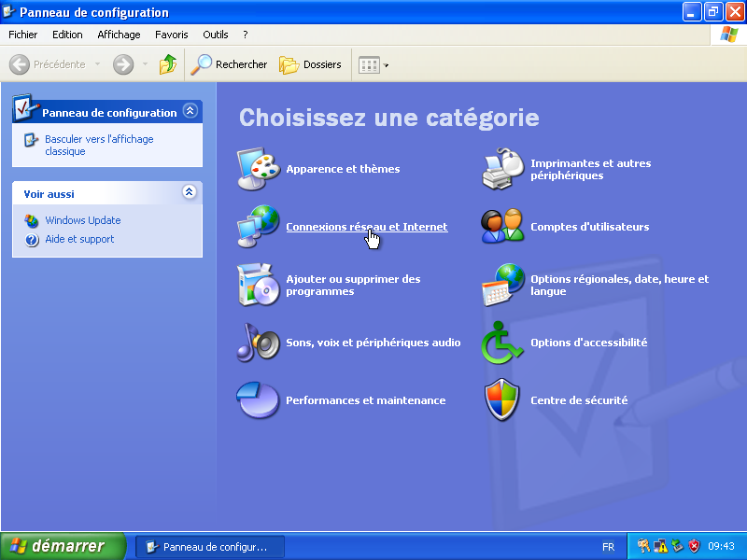Toggle the Dossiers folders pane button

coord(310,64)
